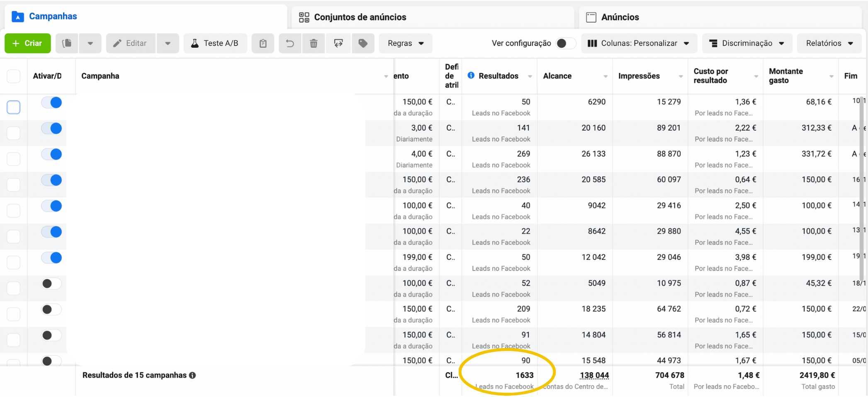The width and height of the screenshot is (868, 397).
Task: Switch to the Campanhas tab
Action: (145, 17)
